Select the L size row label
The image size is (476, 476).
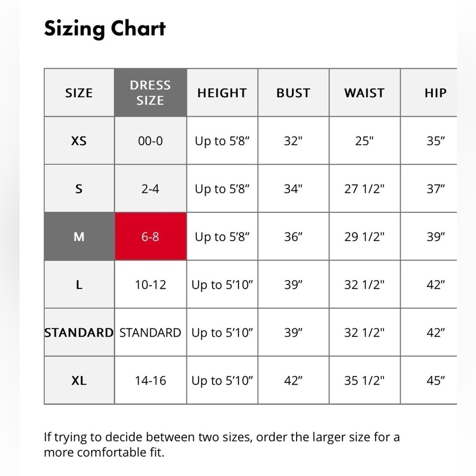point(79,285)
